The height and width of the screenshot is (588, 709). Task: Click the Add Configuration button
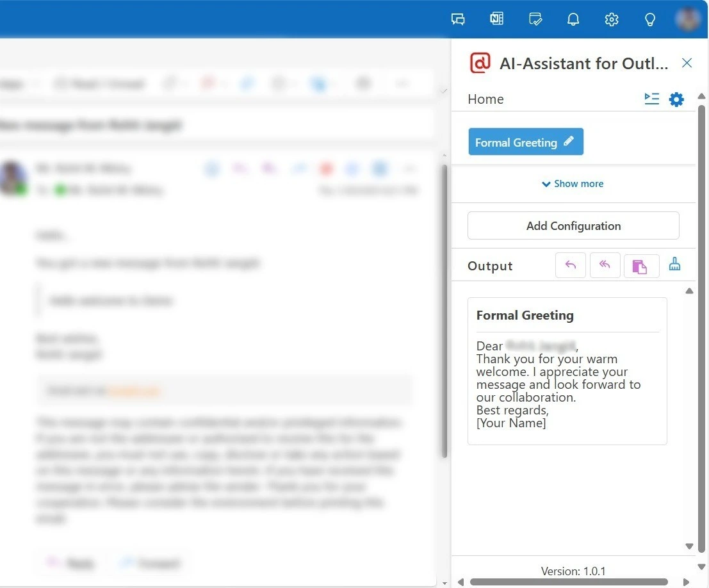point(573,226)
